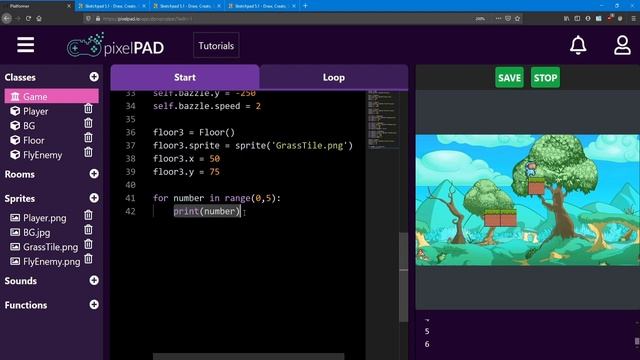Open a new browser tab
This screenshot has width=640, height=360.
[305, 6]
